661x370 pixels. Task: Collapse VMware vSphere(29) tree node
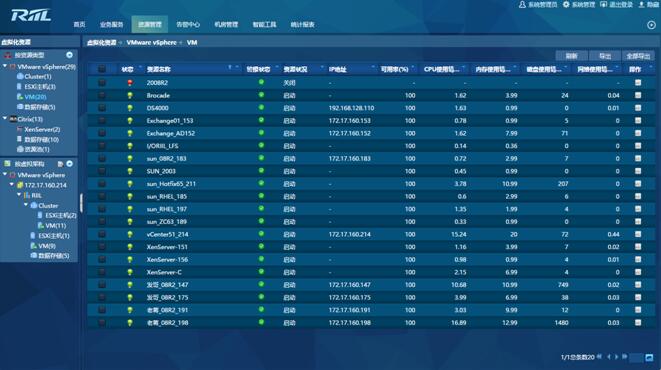click(x=5, y=66)
